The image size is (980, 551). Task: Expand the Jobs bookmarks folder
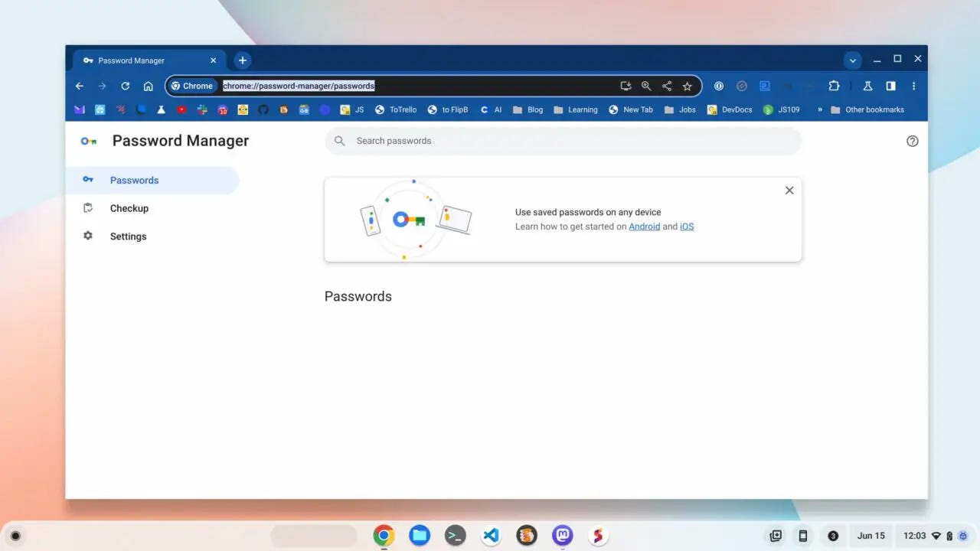[680, 109]
